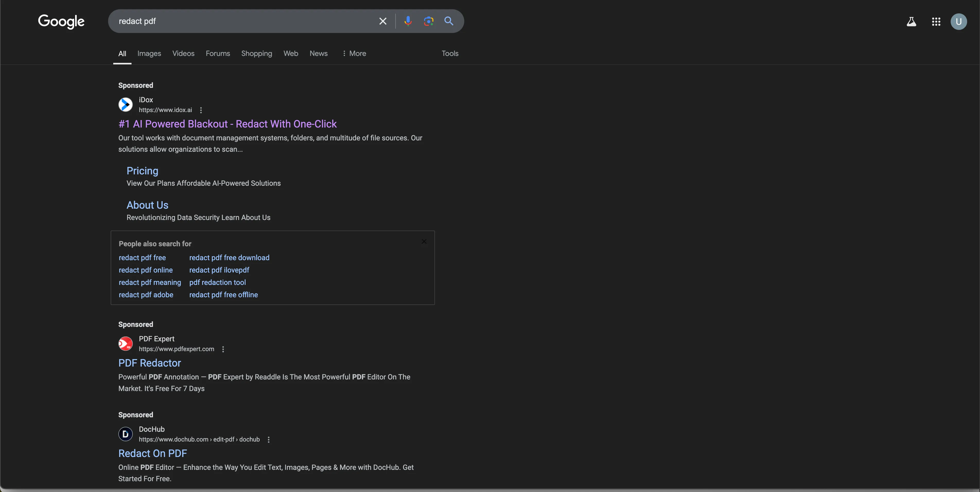Open the Redact On PDF ad link

point(153,454)
